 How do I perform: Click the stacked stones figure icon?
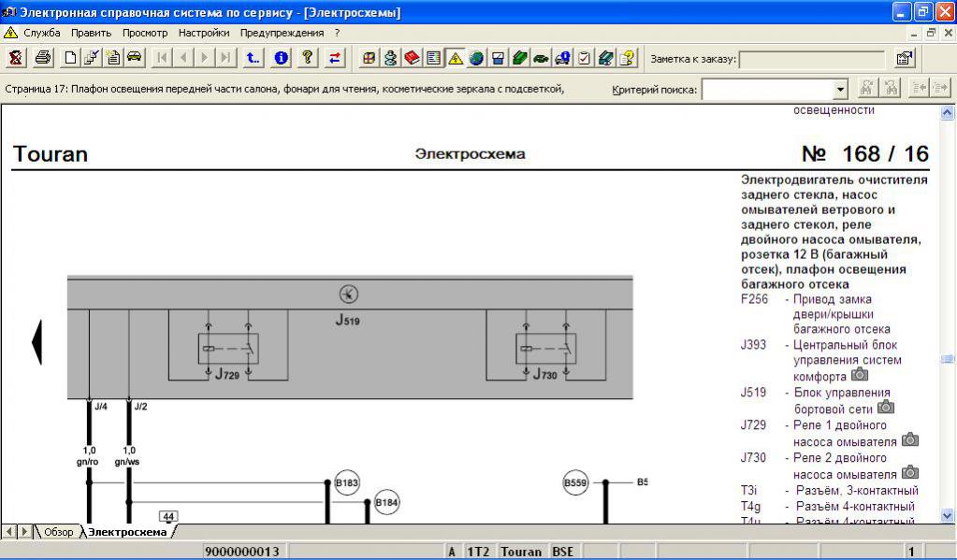point(391,58)
